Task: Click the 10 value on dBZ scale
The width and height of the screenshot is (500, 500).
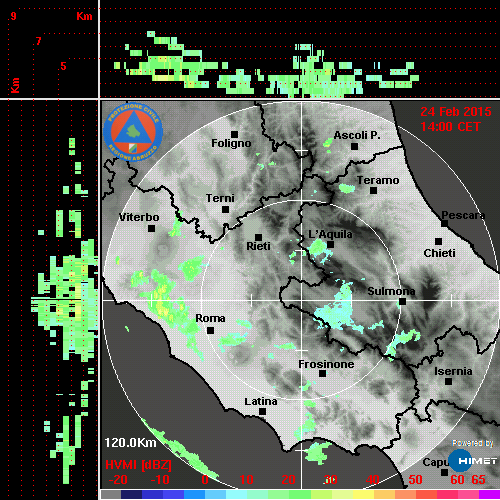Action: 247,480
